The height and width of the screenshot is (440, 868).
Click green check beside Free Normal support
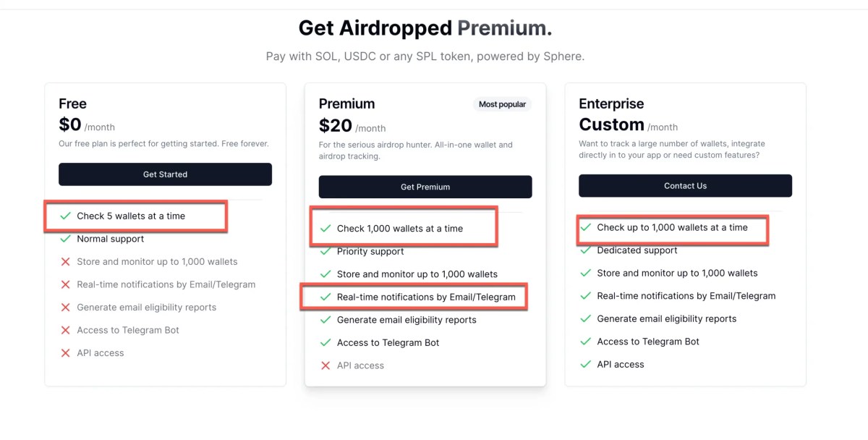[65, 239]
